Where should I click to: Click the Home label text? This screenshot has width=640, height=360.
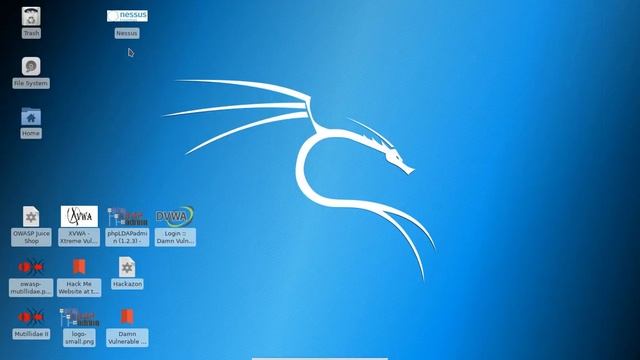click(31, 133)
